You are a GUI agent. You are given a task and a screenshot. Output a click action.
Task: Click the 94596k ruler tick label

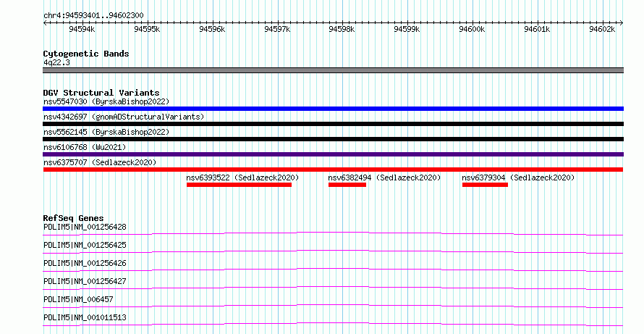tap(212, 29)
